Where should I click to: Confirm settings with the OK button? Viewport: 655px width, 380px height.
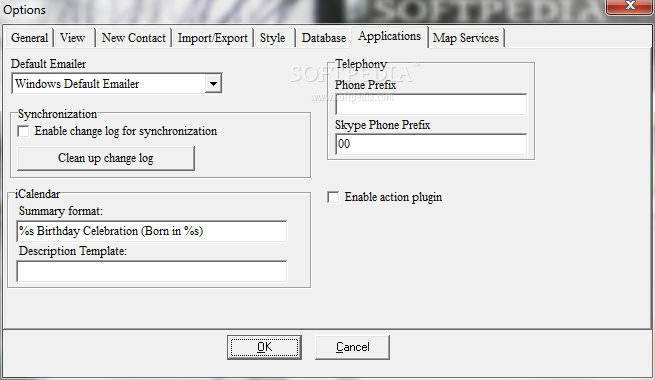264,347
